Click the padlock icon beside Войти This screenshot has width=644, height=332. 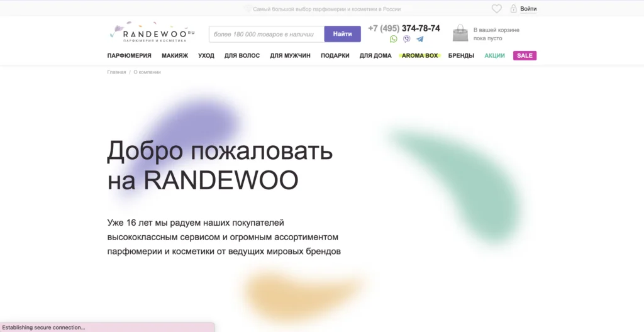tap(513, 9)
